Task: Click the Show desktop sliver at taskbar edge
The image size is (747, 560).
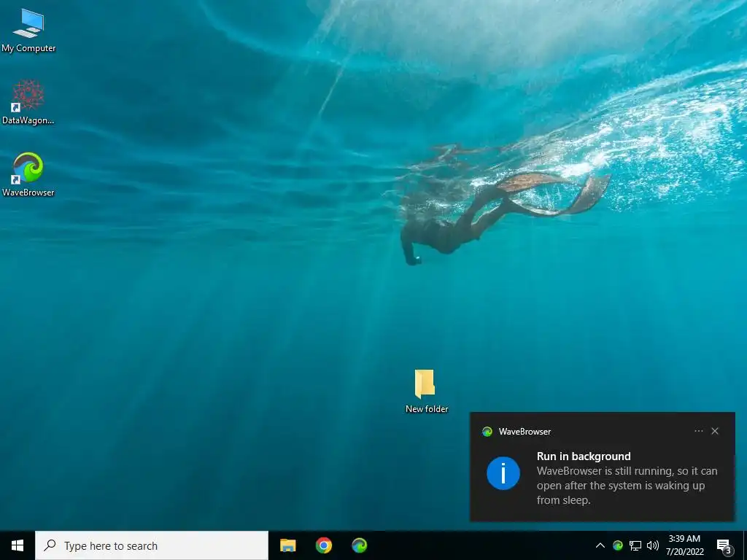Action: [745, 545]
